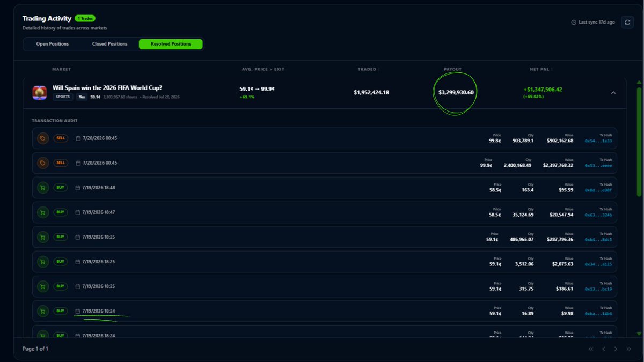Click the Trading Activity heading
The image size is (644, 362).
[x=47, y=18]
